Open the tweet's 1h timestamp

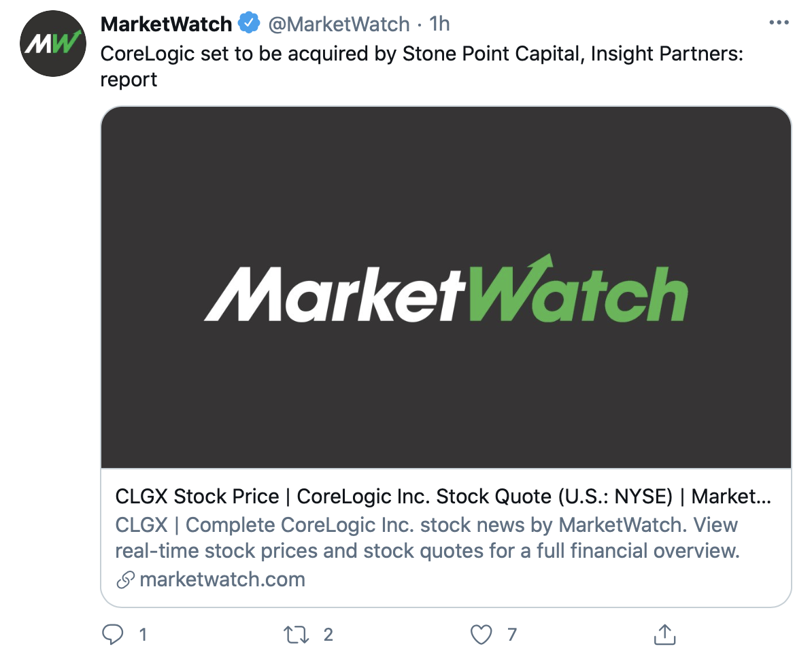click(x=439, y=24)
